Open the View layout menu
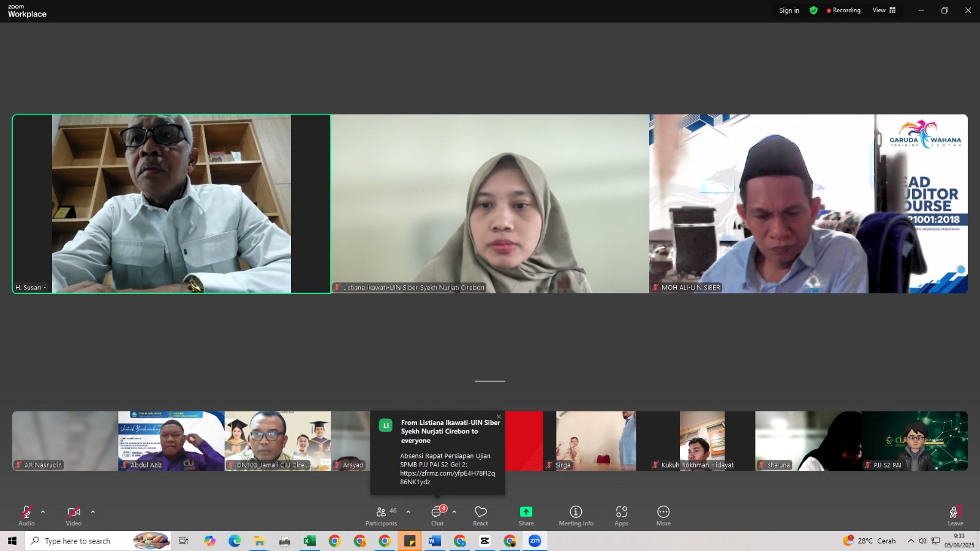 884,10
